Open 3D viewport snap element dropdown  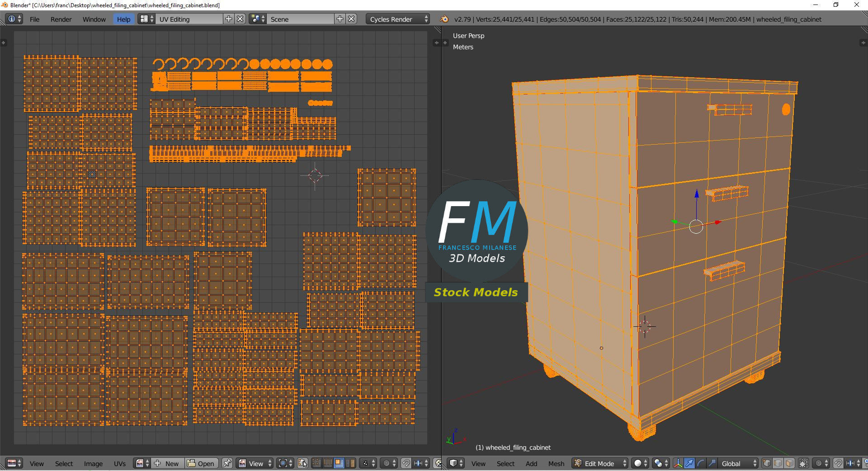click(853, 463)
